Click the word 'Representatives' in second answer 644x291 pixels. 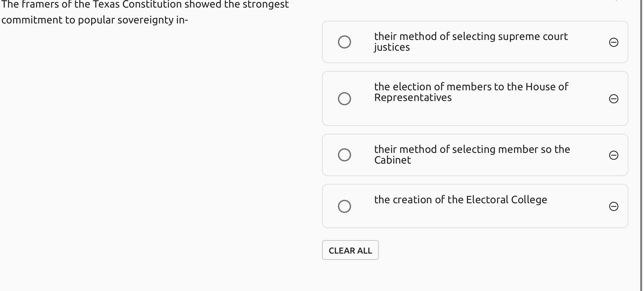click(x=413, y=98)
